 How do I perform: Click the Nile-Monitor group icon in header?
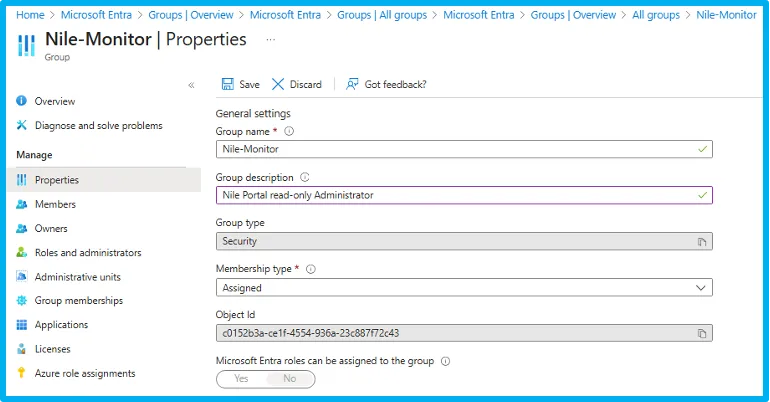pos(27,46)
